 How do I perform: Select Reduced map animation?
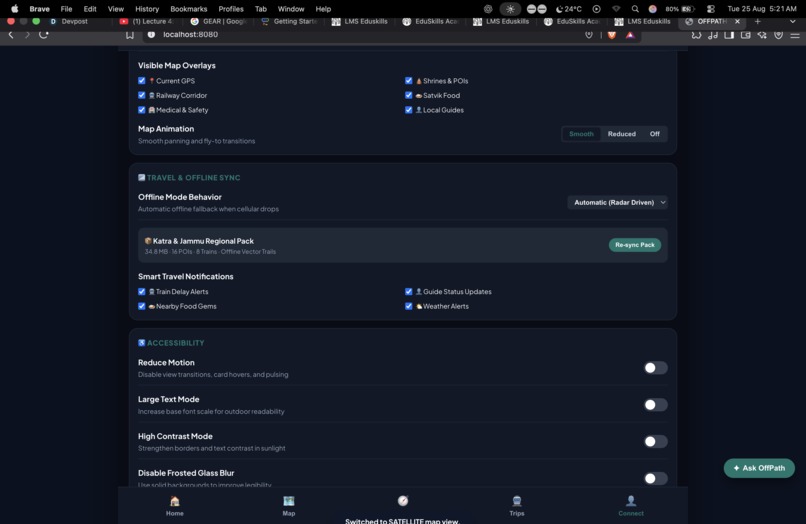pyautogui.click(x=621, y=134)
